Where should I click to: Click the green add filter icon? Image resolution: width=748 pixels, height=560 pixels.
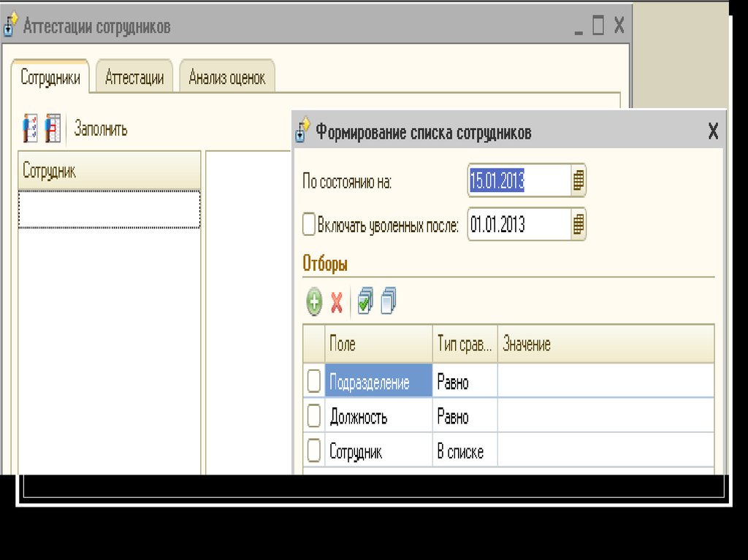pos(314,301)
